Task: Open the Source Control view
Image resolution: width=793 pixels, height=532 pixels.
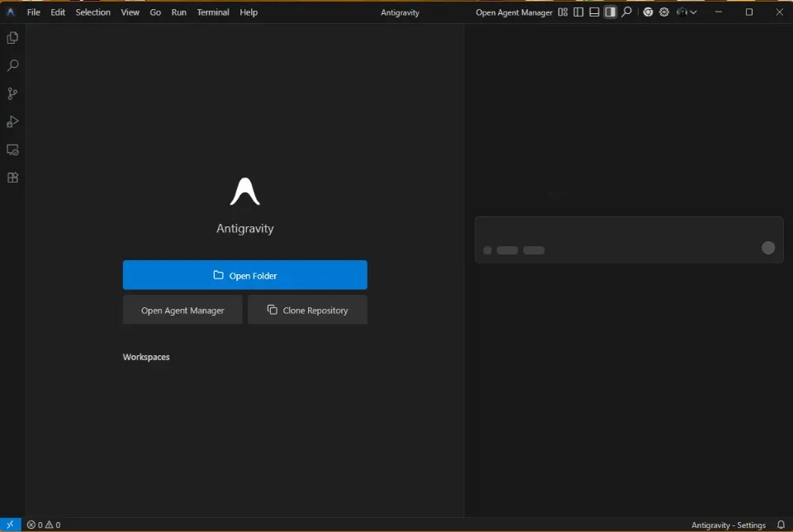Action: (12, 94)
